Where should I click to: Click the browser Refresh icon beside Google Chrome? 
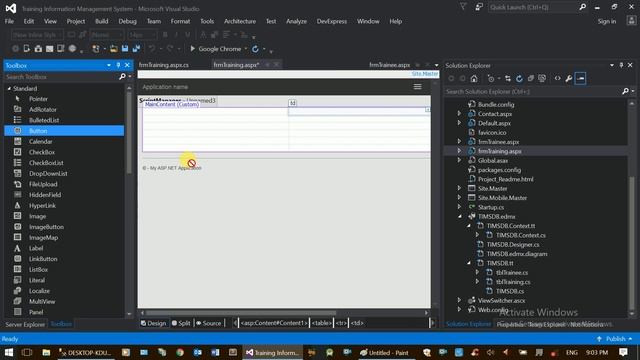pyautogui.click(x=255, y=49)
